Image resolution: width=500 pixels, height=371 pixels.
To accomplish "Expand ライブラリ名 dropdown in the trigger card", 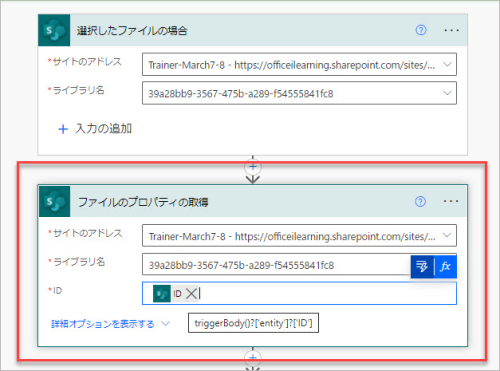I will [447, 93].
